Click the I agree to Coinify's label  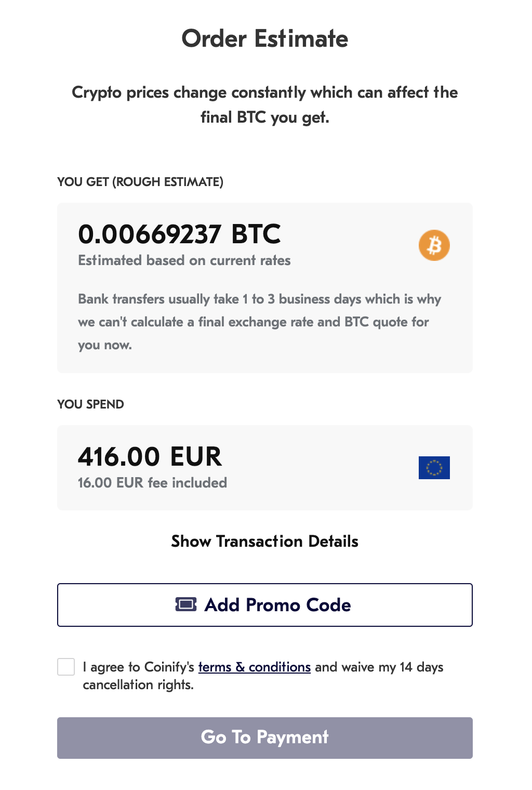point(138,667)
